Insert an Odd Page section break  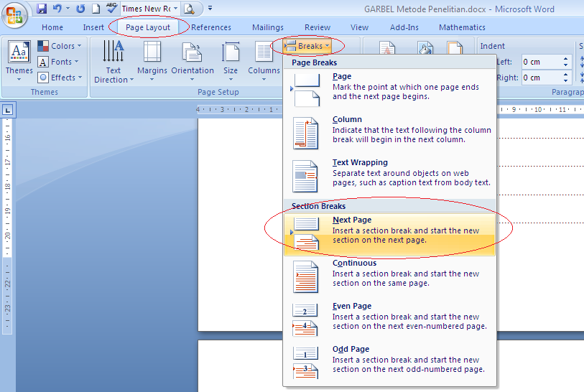389,363
